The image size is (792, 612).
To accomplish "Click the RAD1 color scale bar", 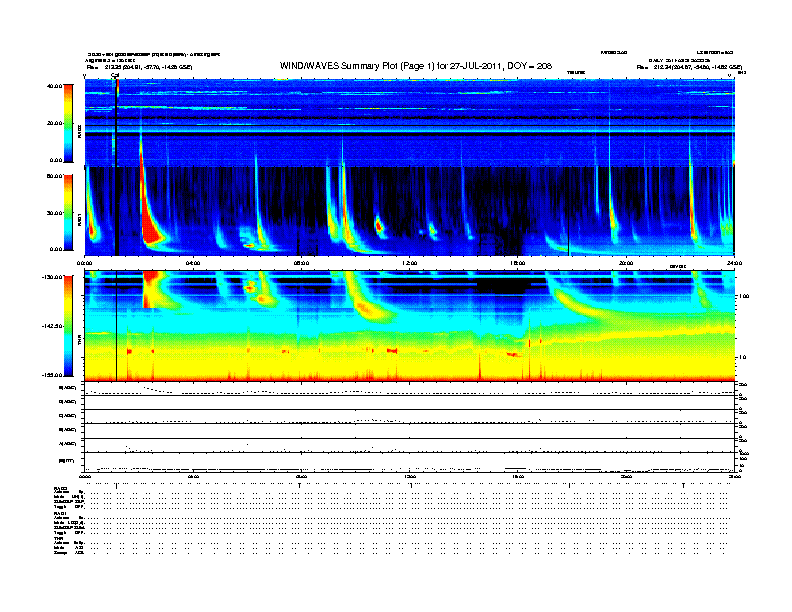I will tap(68, 213).
